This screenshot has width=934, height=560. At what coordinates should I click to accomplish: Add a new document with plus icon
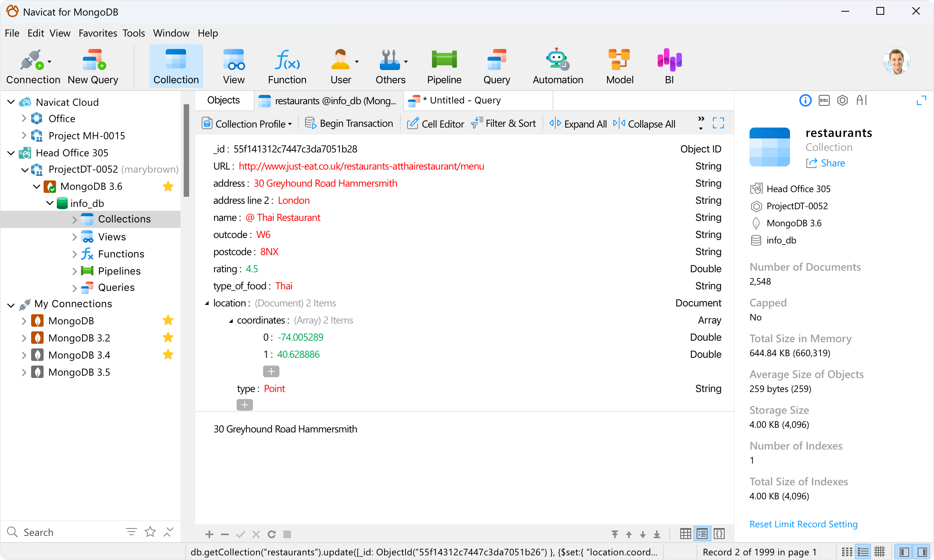coord(209,534)
